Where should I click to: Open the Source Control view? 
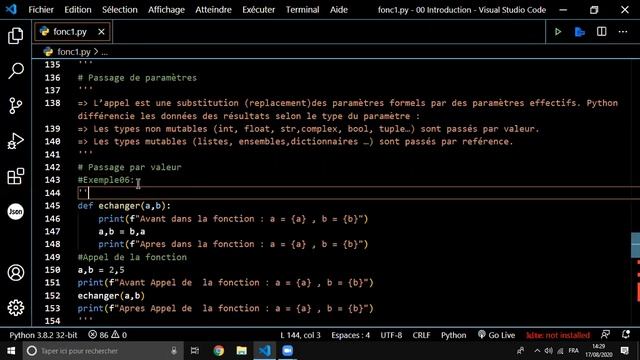point(16,106)
